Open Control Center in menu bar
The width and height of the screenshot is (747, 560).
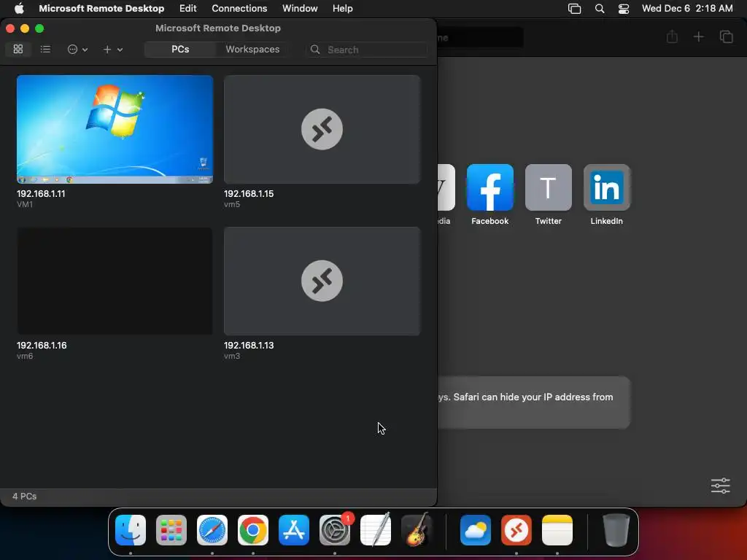coord(624,9)
